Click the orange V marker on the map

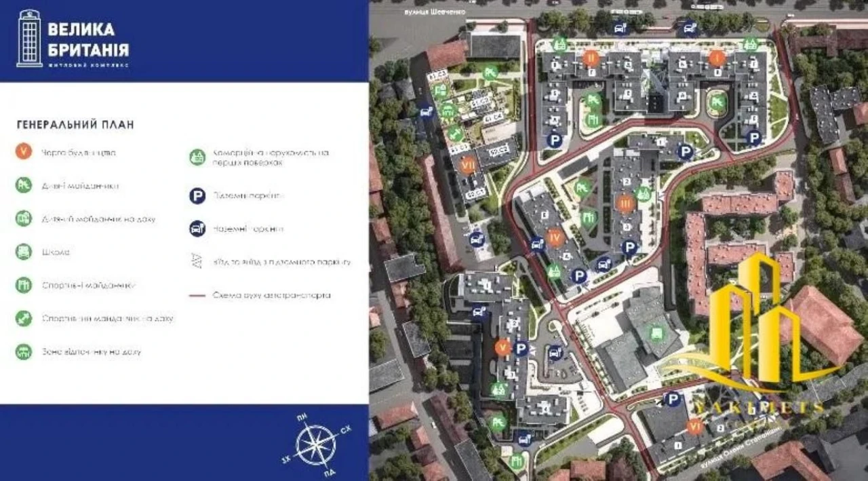click(502, 347)
